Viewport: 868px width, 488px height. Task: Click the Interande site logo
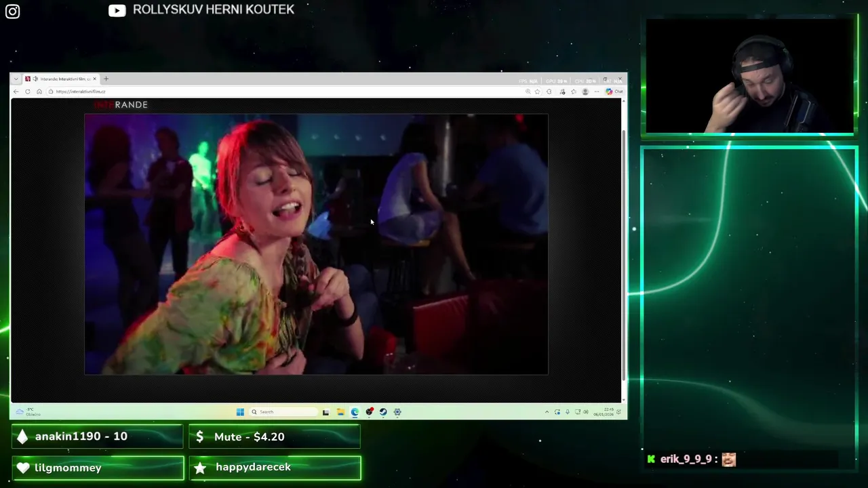coord(121,105)
